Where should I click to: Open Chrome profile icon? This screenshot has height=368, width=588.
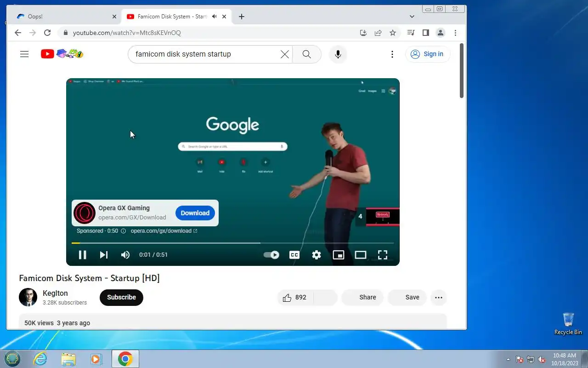441,33
